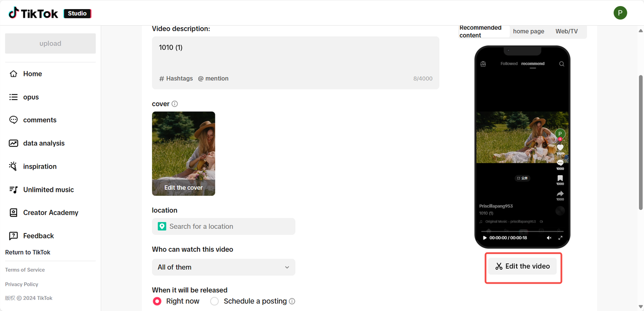Expand preview video to fullscreen

coord(560,238)
